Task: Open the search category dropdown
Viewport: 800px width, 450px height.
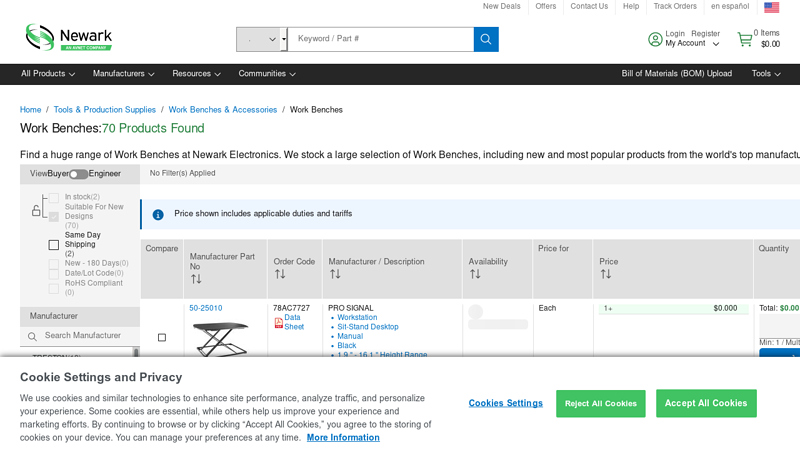Action: pos(262,39)
